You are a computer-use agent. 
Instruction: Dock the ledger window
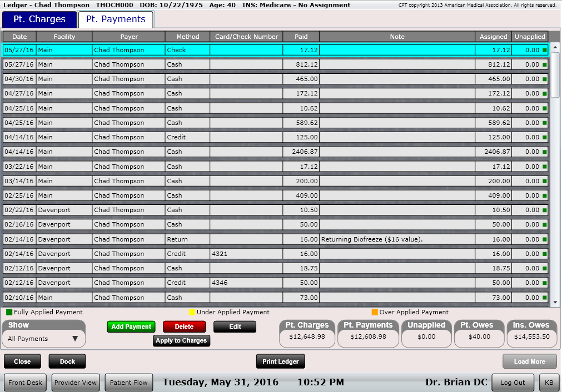coord(67,361)
